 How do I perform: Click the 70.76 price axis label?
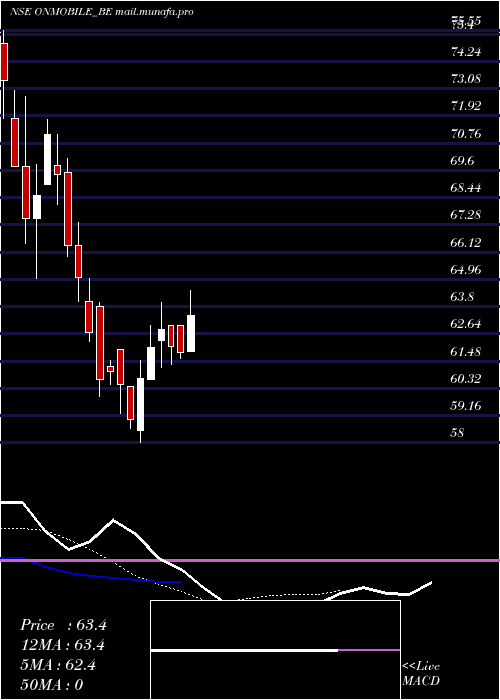(466, 133)
